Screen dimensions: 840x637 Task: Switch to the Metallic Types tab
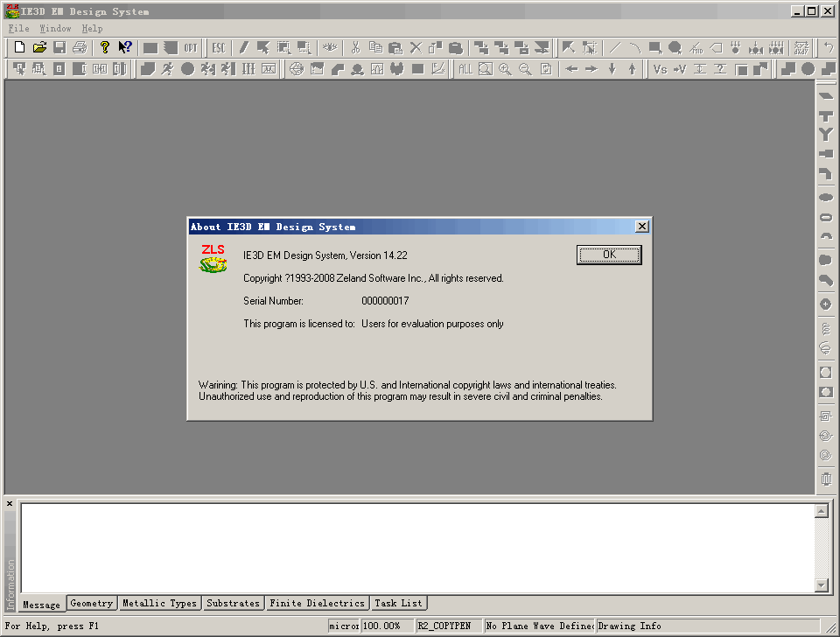(159, 603)
